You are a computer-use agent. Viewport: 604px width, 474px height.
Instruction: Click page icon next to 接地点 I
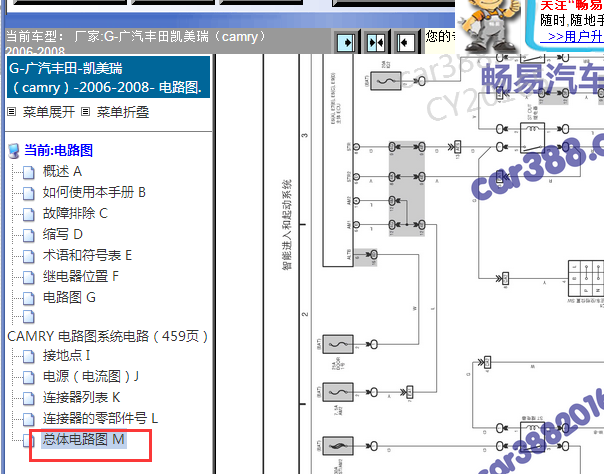click(x=29, y=357)
